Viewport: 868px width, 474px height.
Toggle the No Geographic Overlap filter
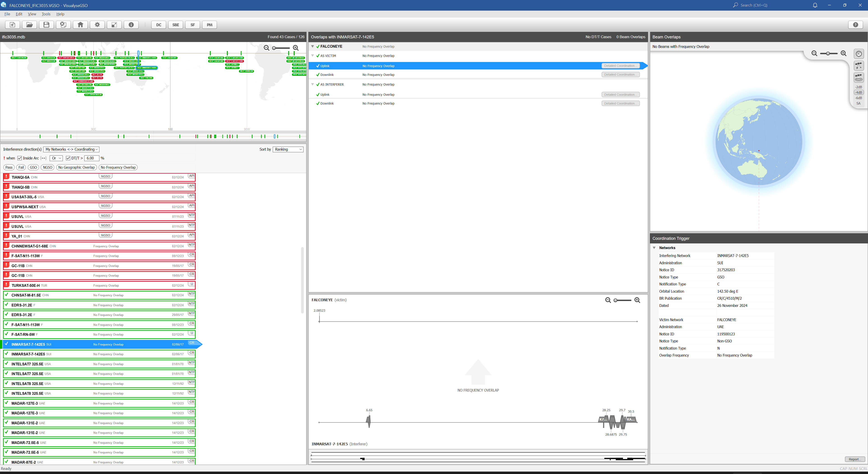[x=76, y=167]
